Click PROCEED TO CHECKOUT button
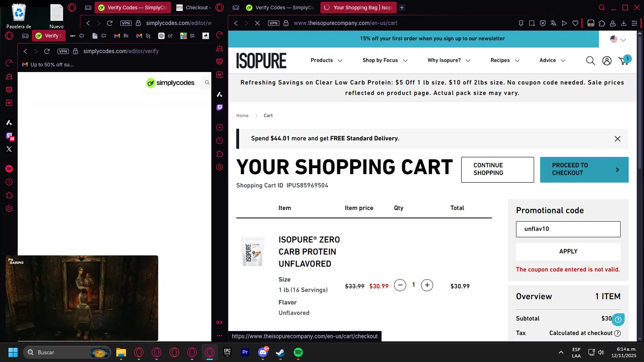Screen dimensions: 644x362 click(x=584, y=169)
